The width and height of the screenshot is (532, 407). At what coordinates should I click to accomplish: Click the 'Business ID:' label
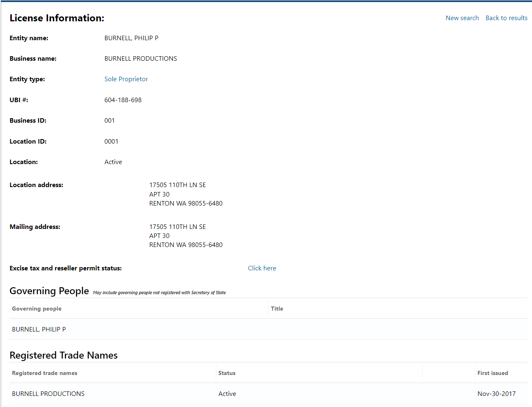point(28,121)
